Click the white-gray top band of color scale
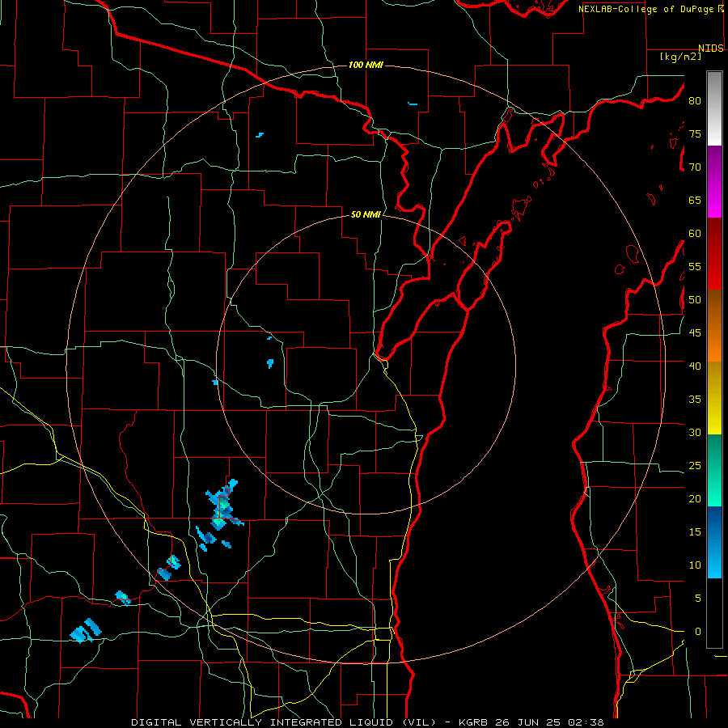The height and width of the screenshot is (728, 728). [x=714, y=109]
